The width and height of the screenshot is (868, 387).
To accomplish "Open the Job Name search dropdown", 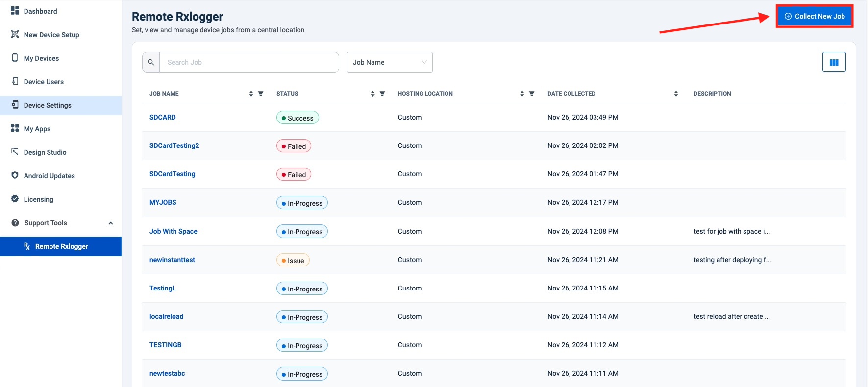I will click(x=389, y=62).
